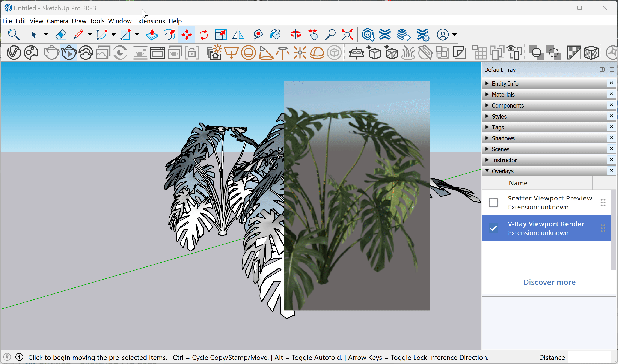Start V-Ray teapot render
The height and width of the screenshot is (364, 618).
51,53
